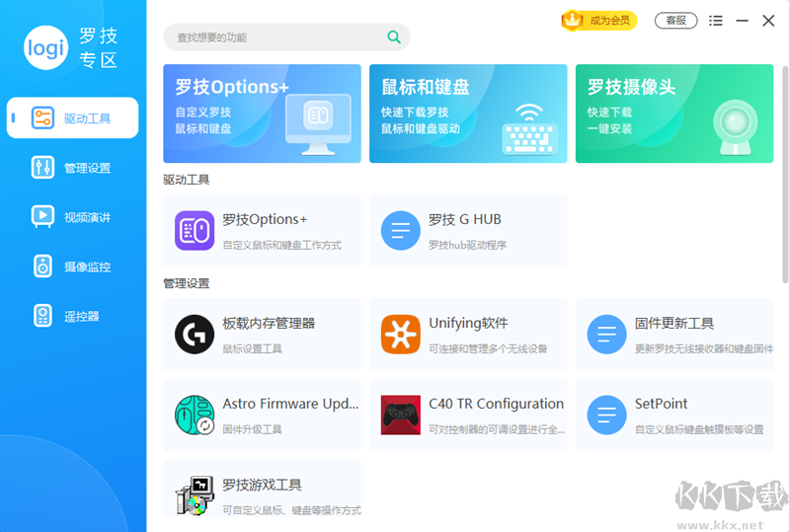Open the 板载内存管理器 entry
This screenshot has width=790, height=532.
pos(262,335)
